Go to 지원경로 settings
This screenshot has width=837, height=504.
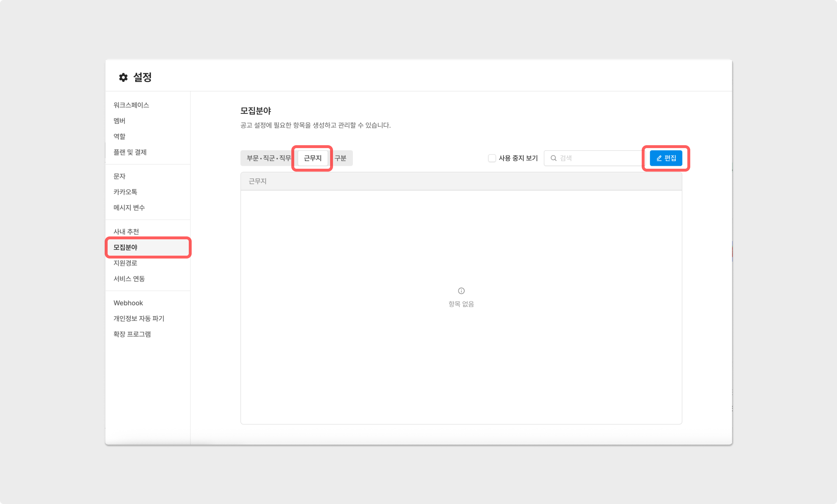click(125, 263)
